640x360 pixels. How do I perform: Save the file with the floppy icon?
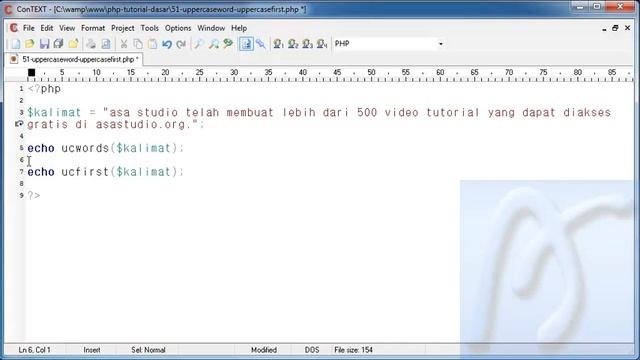44,44
